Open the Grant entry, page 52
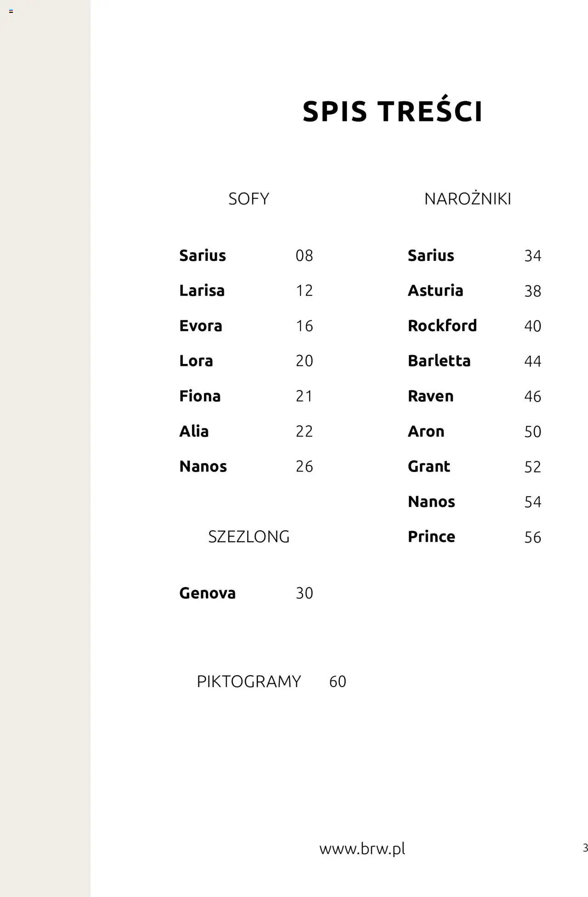This screenshot has height=897, width=588. point(475,466)
